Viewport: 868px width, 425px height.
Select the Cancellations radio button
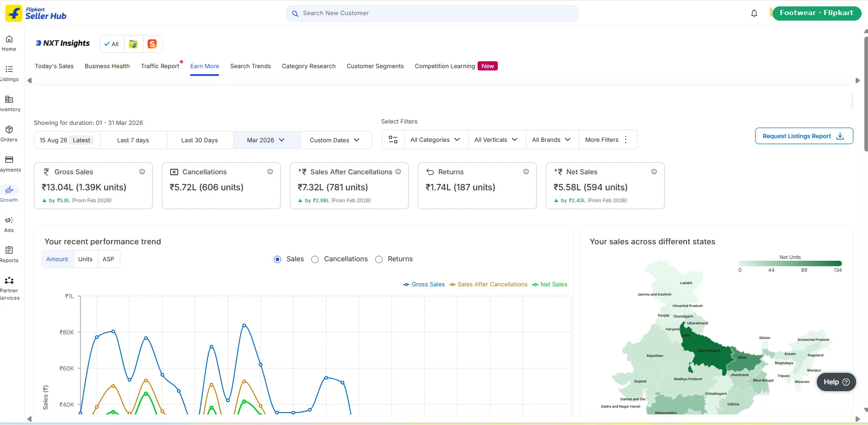(315, 259)
